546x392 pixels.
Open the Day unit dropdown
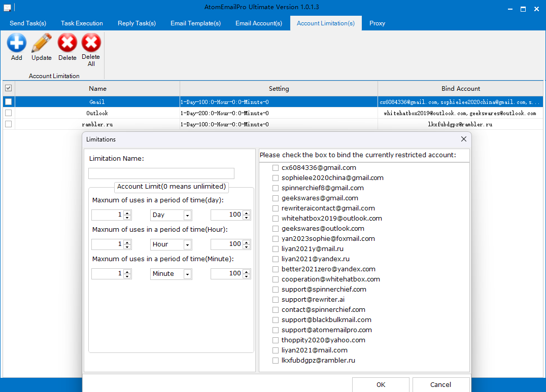pyautogui.click(x=187, y=215)
